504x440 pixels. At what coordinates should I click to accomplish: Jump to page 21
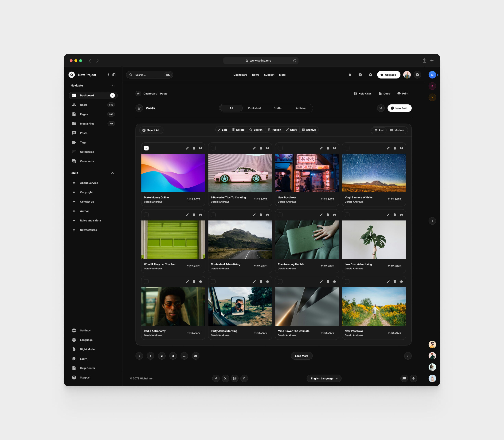tap(195, 356)
